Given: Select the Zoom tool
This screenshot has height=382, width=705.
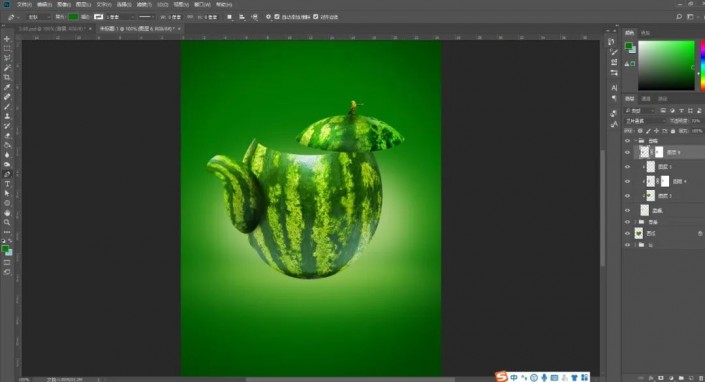Looking at the screenshot, I should point(7,222).
